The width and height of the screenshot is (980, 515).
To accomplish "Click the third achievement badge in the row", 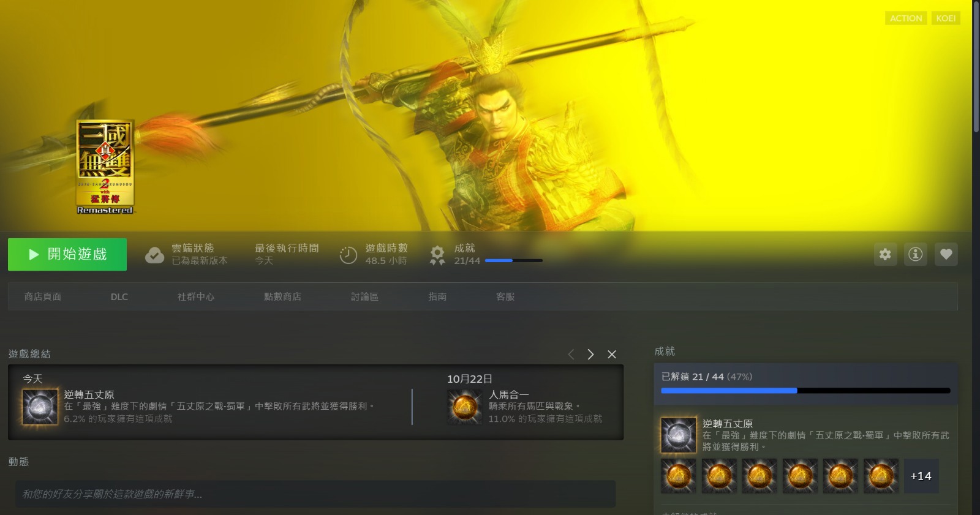I will [x=759, y=476].
